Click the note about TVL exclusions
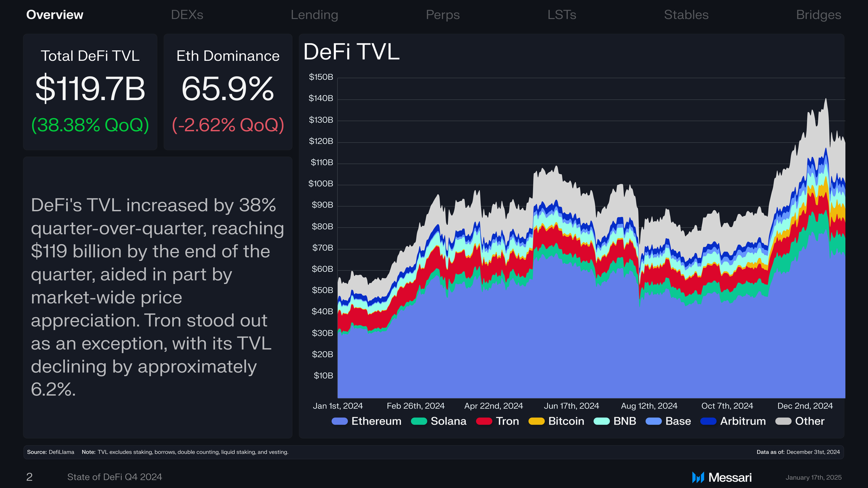 coord(185,452)
